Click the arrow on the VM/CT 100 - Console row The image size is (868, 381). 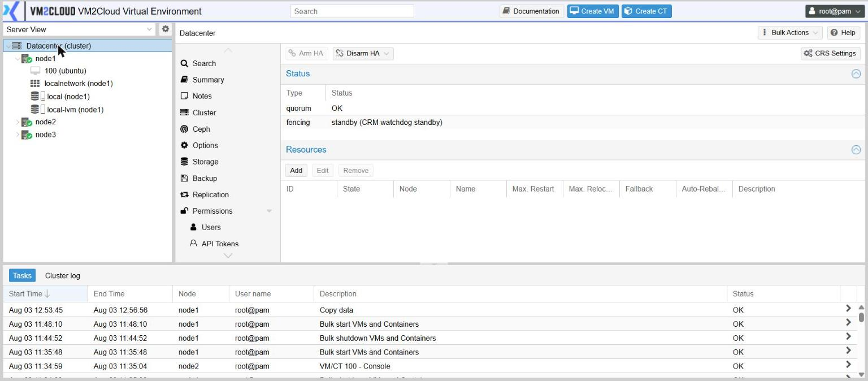click(848, 365)
